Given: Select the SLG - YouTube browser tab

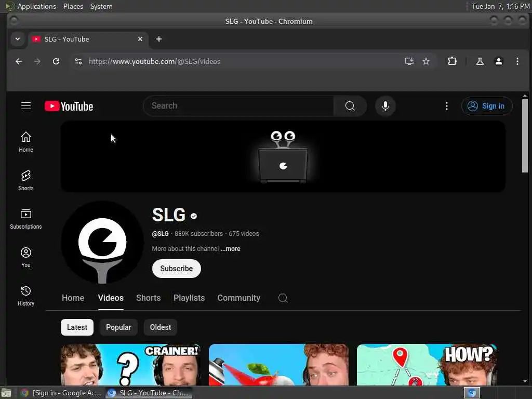Looking at the screenshot, I should pos(88,39).
